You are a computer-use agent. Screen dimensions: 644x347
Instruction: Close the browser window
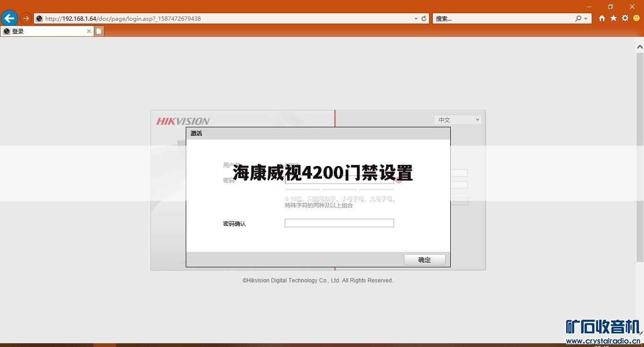tap(632, 7)
